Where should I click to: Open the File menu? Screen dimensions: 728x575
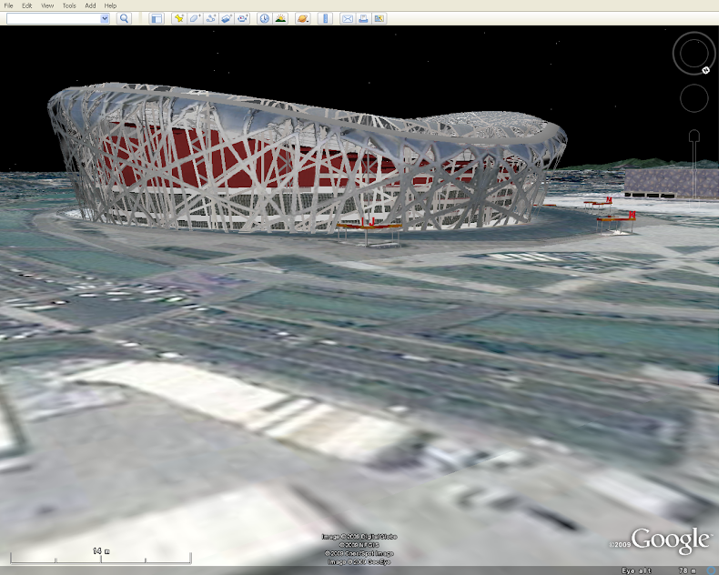click(x=8, y=5)
